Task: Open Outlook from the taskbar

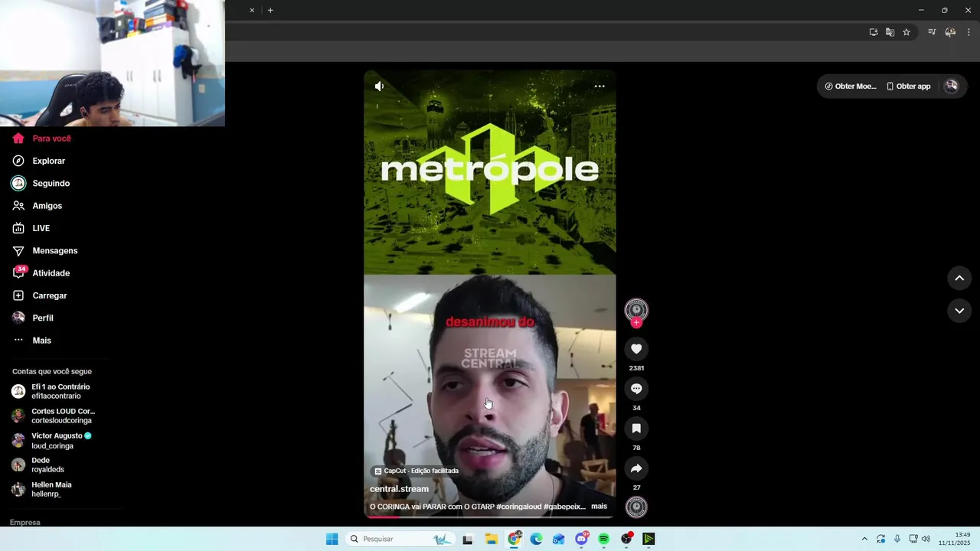Action: coord(559,539)
